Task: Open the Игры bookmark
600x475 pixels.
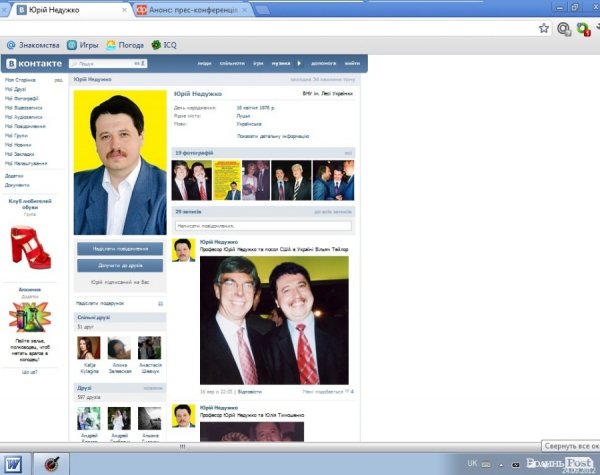Action: [x=89, y=45]
